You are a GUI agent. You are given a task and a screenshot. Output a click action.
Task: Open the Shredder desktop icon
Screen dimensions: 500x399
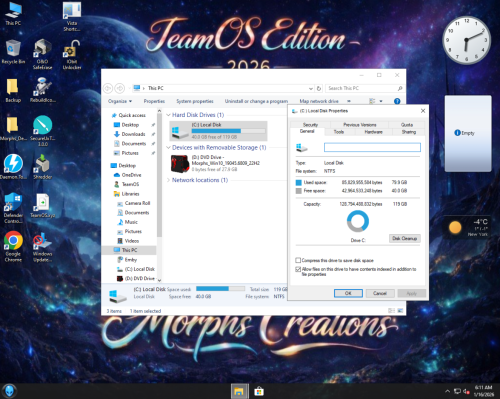pyautogui.click(x=43, y=167)
